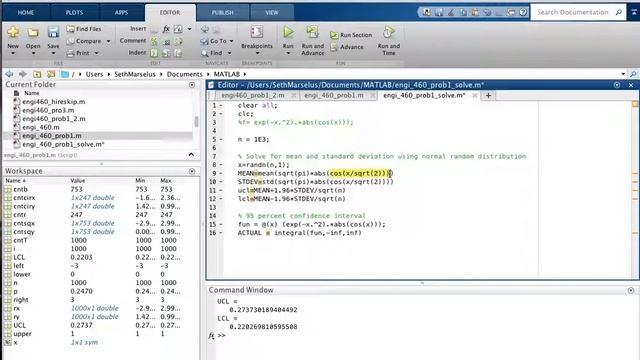Expand Run dropdown arrow
640x360 pixels.
[288, 53]
